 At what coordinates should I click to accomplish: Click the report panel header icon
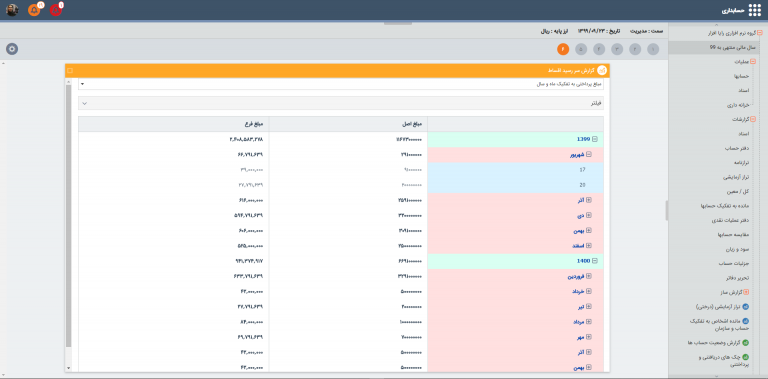602,71
